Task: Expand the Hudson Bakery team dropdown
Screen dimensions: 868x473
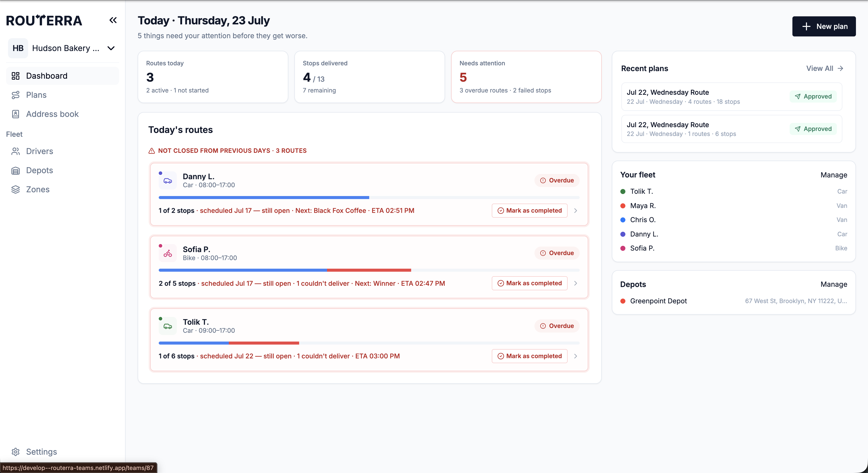Action: click(111, 48)
